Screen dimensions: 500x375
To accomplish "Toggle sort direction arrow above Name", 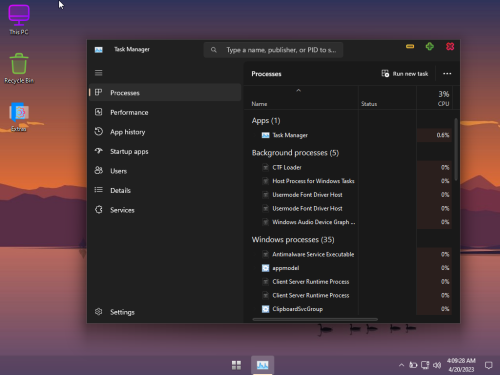I will tap(299, 90).
